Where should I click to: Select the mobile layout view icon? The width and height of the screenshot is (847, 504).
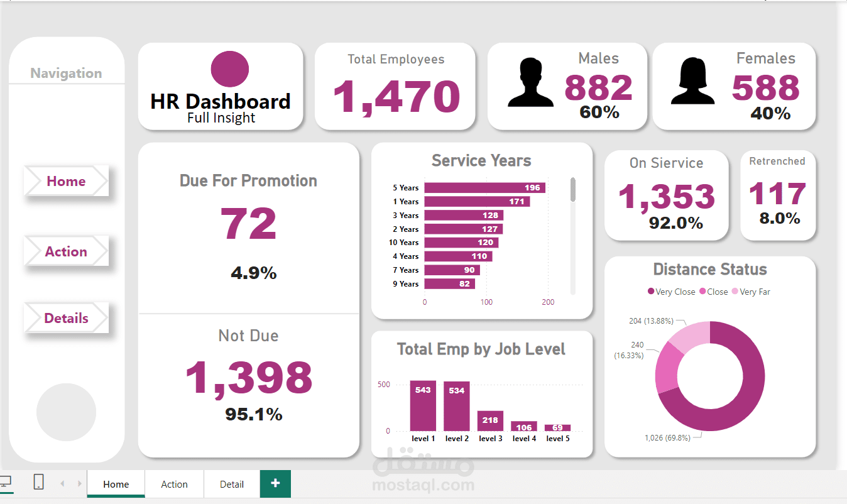coord(38,482)
